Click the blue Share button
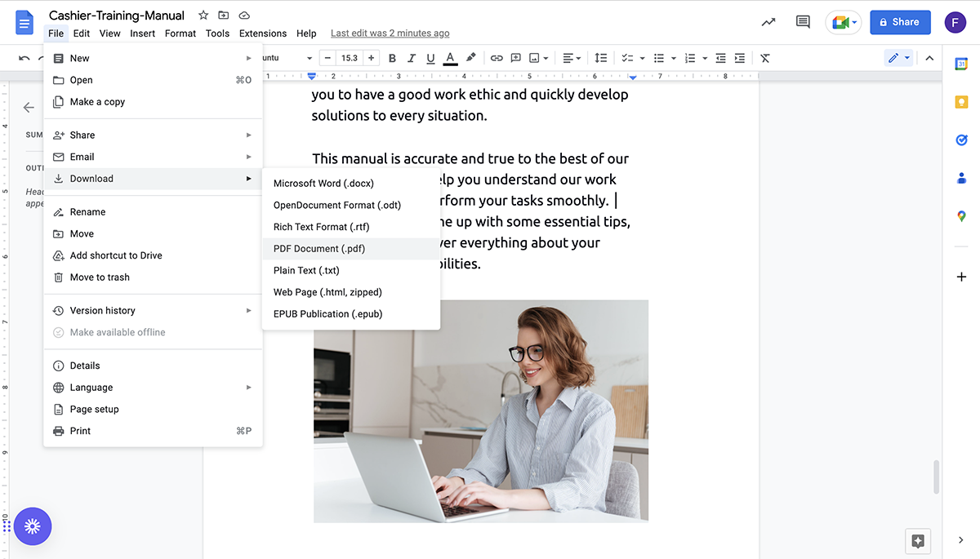The image size is (980, 559). 900,22
